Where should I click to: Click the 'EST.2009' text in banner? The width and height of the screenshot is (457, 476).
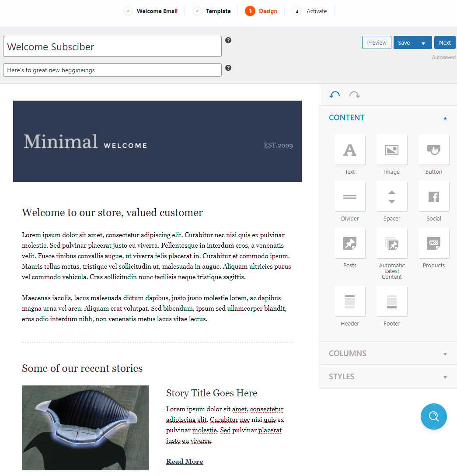click(278, 145)
